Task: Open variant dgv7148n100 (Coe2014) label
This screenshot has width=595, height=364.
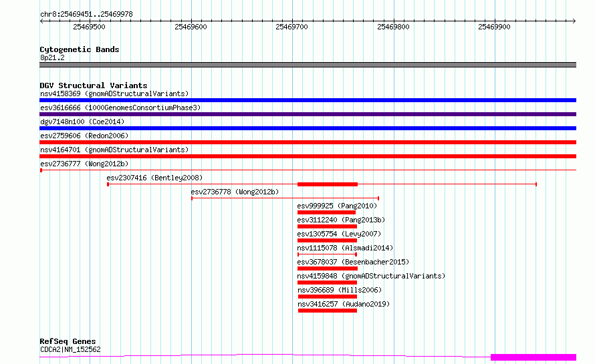Action: click(x=82, y=122)
